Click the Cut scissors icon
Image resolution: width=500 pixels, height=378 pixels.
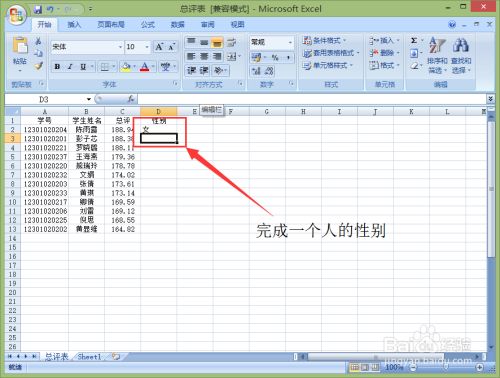(38, 41)
